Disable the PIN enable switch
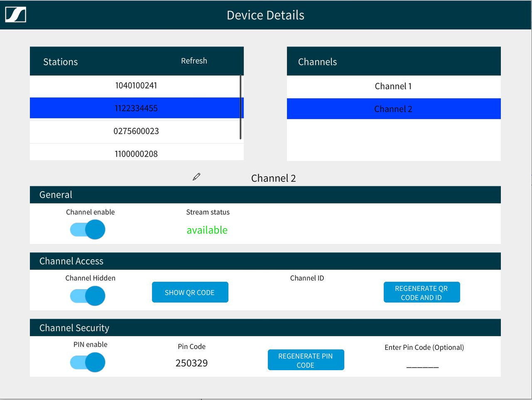Screen dimensions: 532x400 88,363
